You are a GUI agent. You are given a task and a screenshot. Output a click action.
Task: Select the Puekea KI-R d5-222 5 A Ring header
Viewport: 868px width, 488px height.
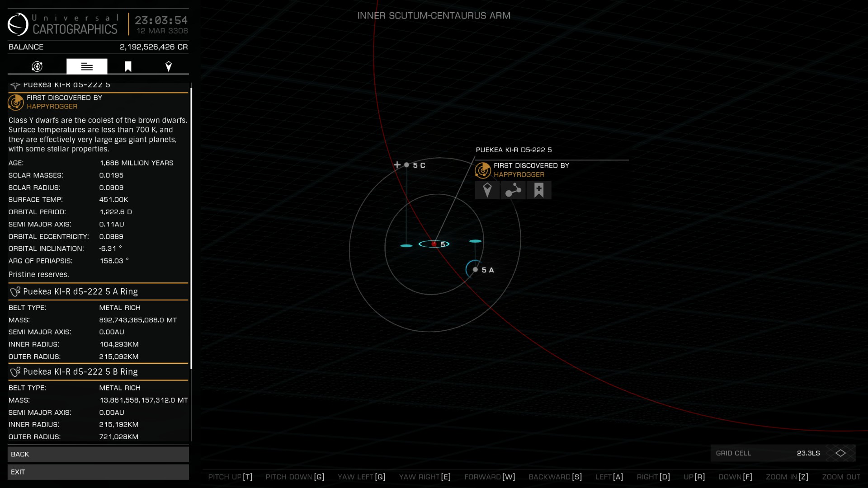point(98,292)
